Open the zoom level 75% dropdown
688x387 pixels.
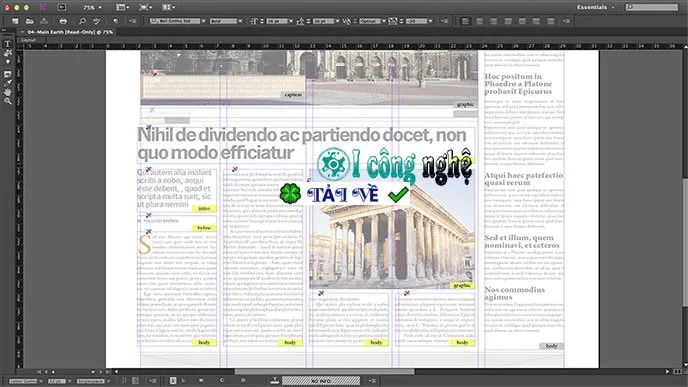92,7
